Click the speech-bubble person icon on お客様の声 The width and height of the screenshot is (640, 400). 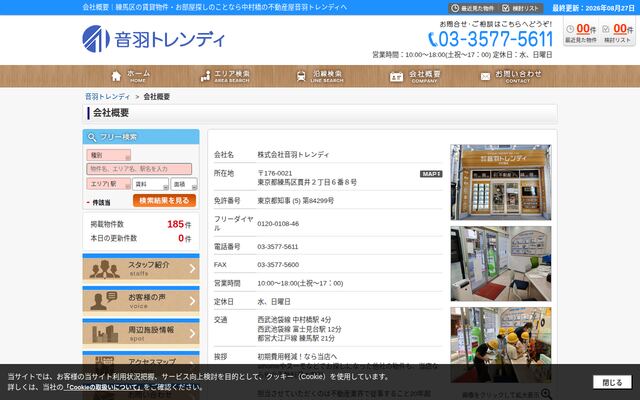point(103,301)
